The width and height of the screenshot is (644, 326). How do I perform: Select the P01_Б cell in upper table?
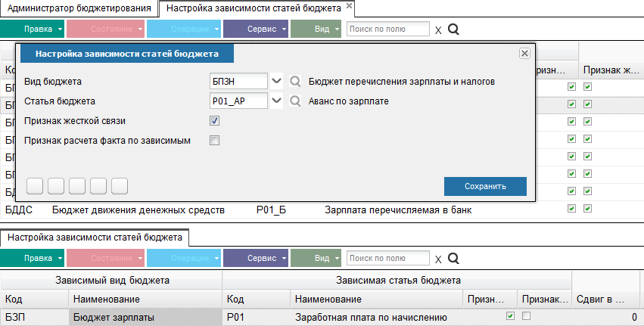coord(271,210)
